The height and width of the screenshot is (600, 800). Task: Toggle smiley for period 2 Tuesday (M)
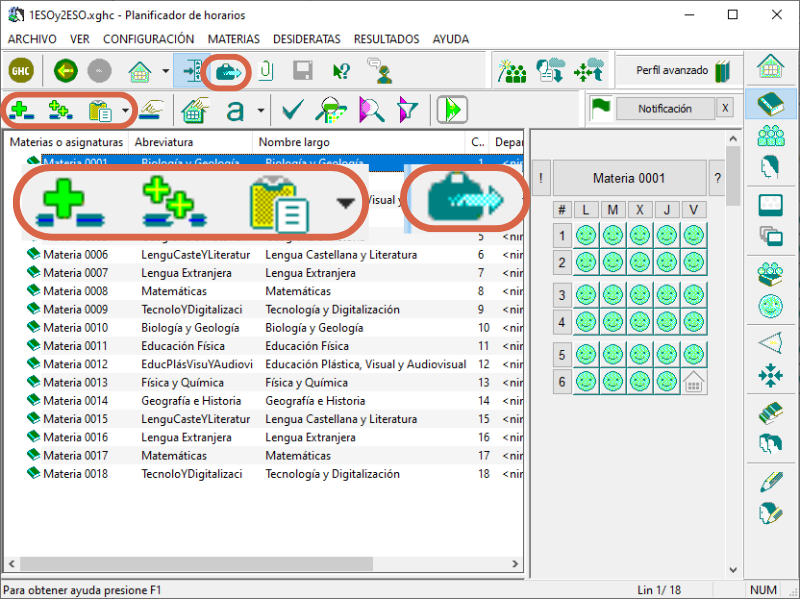(613, 262)
